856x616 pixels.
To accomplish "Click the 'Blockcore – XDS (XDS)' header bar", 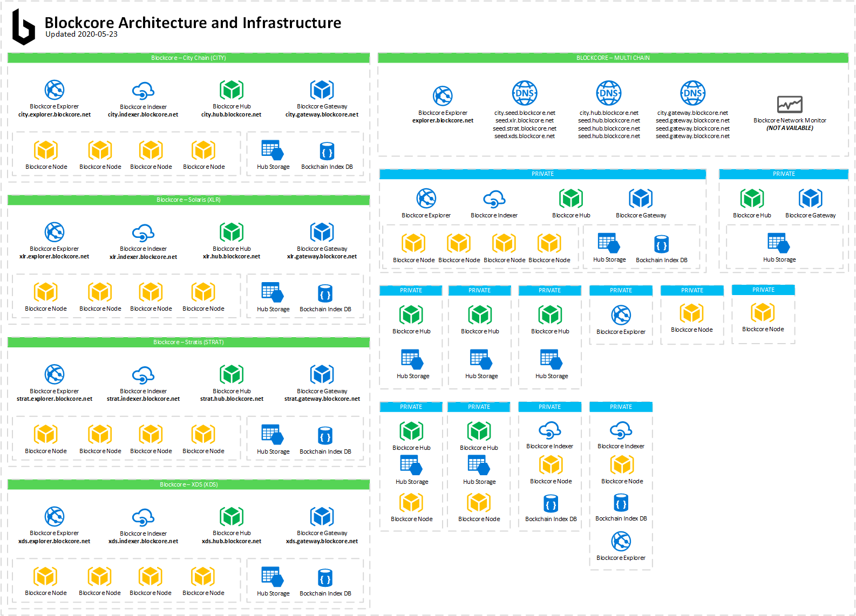I will point(188,484).
